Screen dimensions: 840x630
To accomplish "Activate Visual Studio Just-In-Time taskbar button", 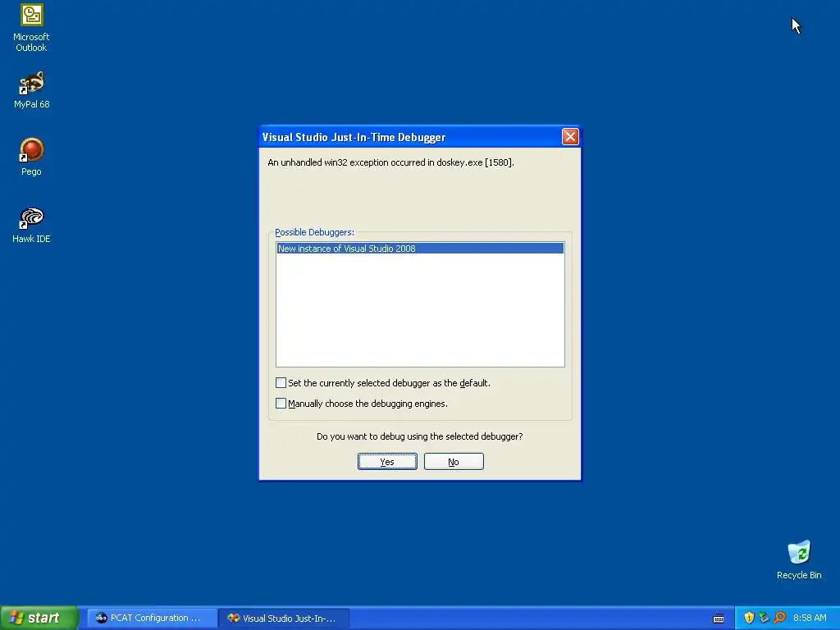I will coord(284,618).
